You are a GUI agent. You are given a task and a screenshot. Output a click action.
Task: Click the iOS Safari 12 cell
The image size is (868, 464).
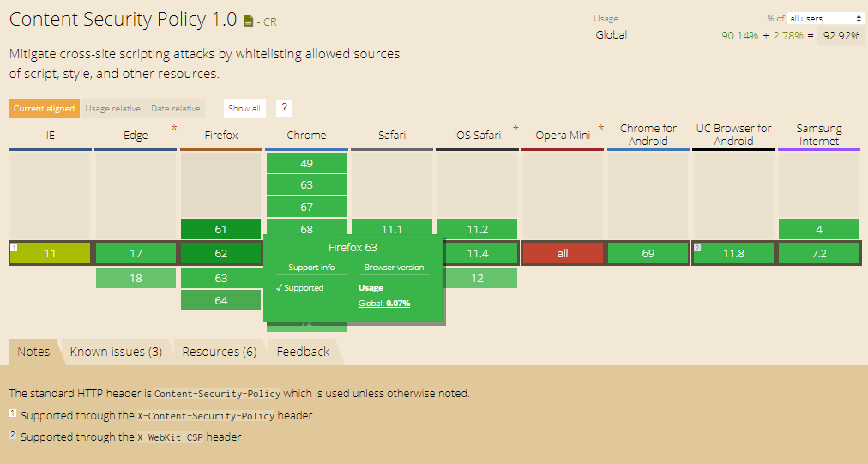(x=480, y=278)
